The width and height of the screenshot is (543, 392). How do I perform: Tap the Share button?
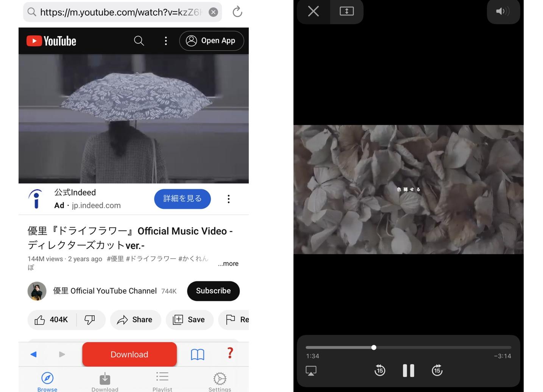click(136, 320)
